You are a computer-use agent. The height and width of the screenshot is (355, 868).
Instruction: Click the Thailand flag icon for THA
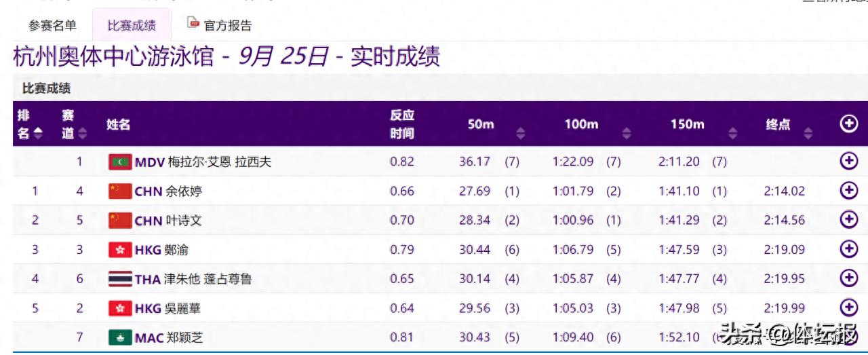(x=120, y=279)
